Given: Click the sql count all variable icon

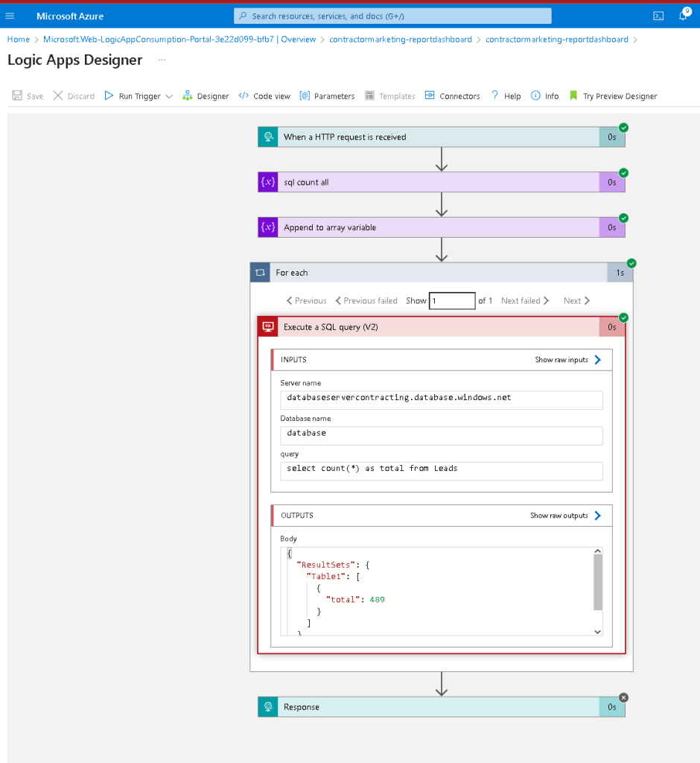Looking at the screenshot, I should tap(268, 182).
